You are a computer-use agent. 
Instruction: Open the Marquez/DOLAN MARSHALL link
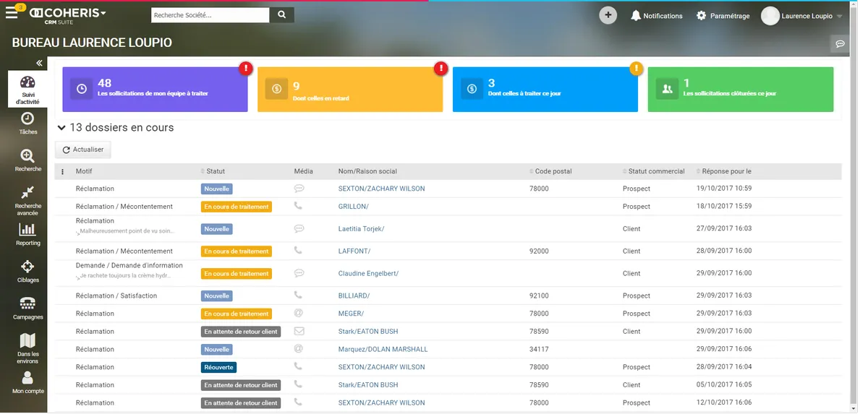pyautogui.click(x=383, y=349)
